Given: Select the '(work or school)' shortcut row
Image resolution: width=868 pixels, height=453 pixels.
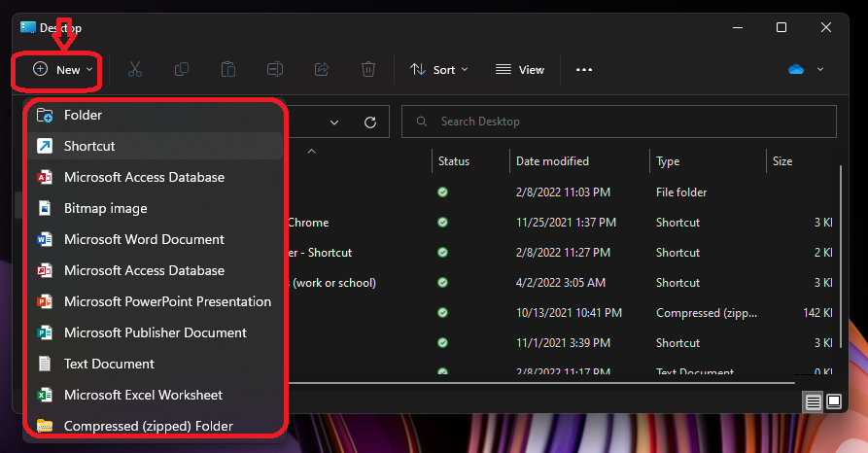Looking at the screenshot, I should (x=560, y=283).
